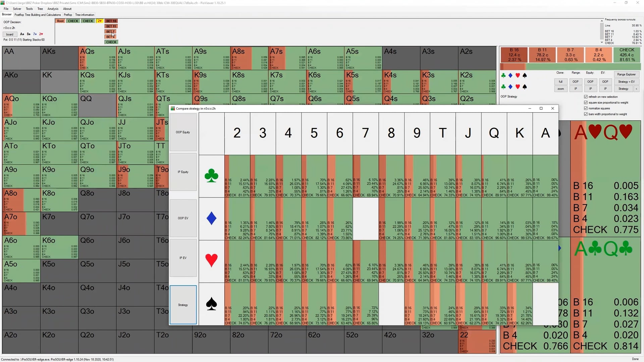Select the heart row icon in Compare strategy
The height and width of the screenshot is (362, 644).
coord(211,261)
